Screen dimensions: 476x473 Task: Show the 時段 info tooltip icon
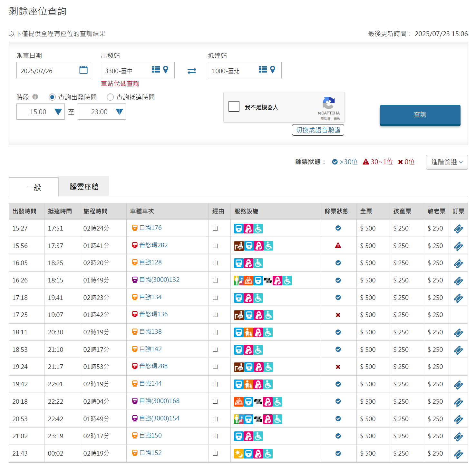35,97
